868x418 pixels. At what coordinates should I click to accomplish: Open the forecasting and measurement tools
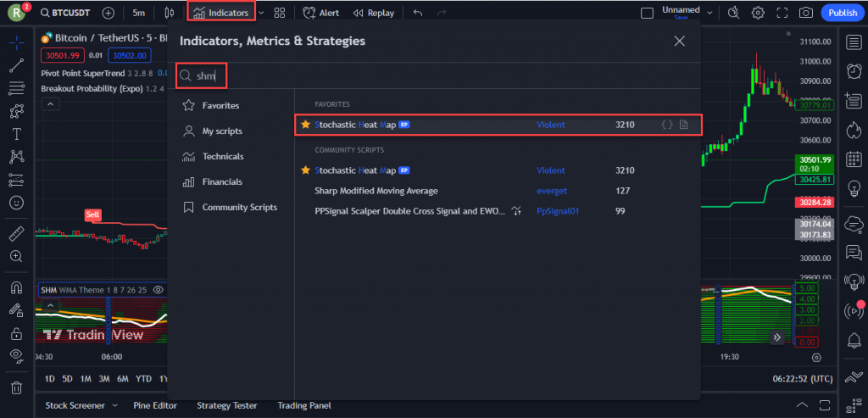(17, 180)
